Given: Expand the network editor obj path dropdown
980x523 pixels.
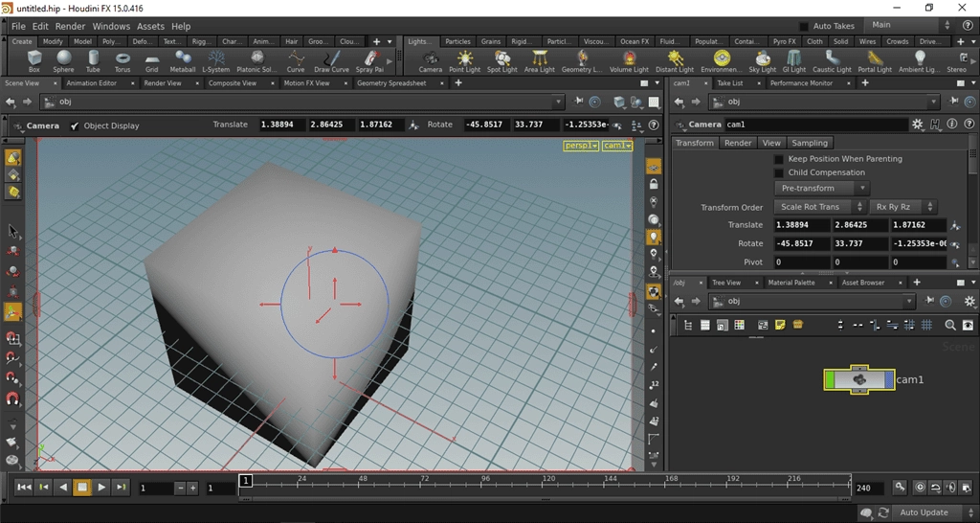Looking at the screenshot, I should pyautogui.click(x=909, y=301).
